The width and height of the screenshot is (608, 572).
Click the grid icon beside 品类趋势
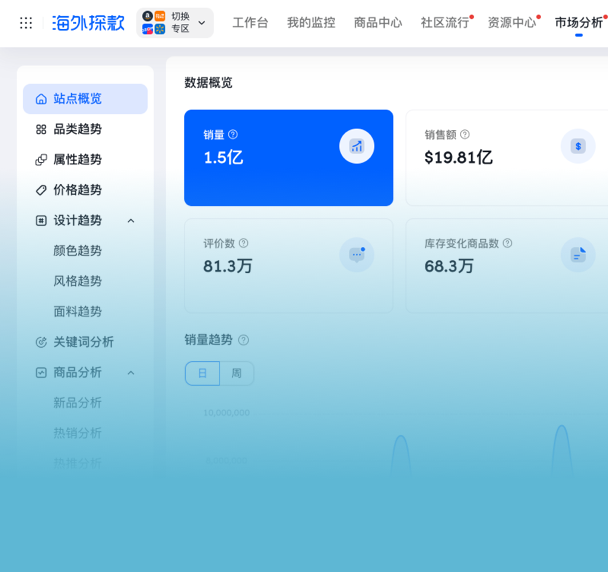[41, 129]
